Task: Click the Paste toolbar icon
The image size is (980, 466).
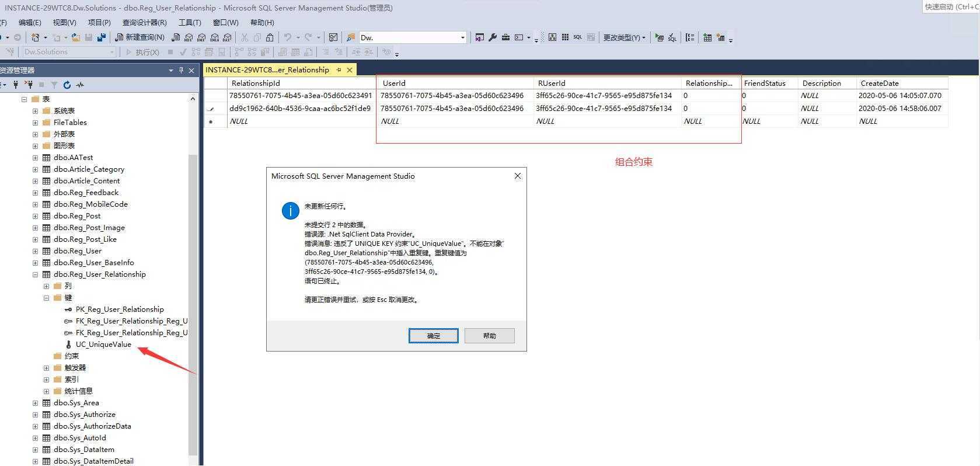Action: (x=270, y=37)
